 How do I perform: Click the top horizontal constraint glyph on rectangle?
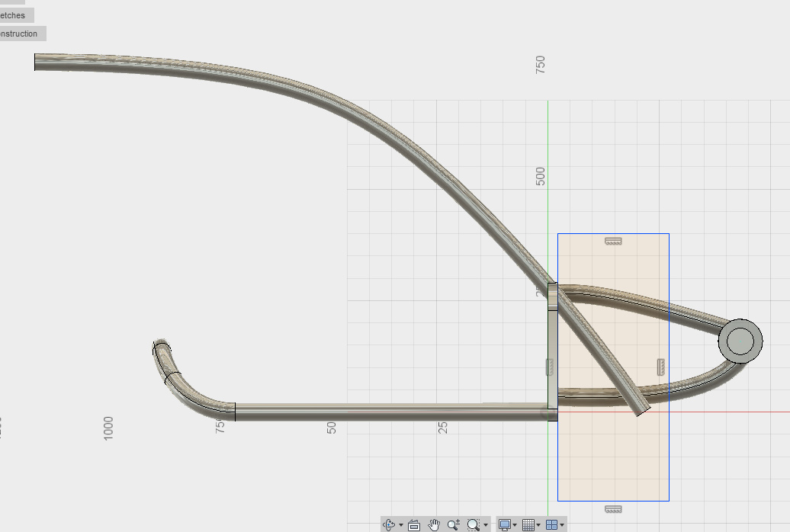(x=613, y=241)
